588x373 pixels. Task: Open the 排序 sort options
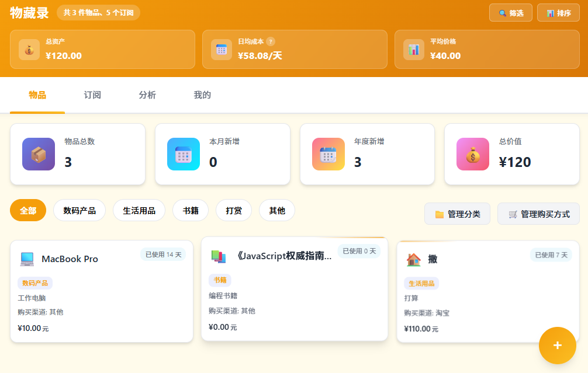point(558,13)
